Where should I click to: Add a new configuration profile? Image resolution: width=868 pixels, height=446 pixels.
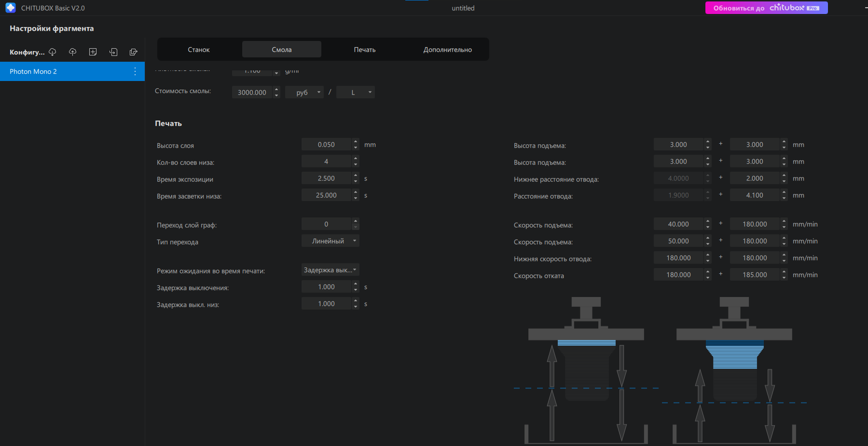(x=93, y=52)
